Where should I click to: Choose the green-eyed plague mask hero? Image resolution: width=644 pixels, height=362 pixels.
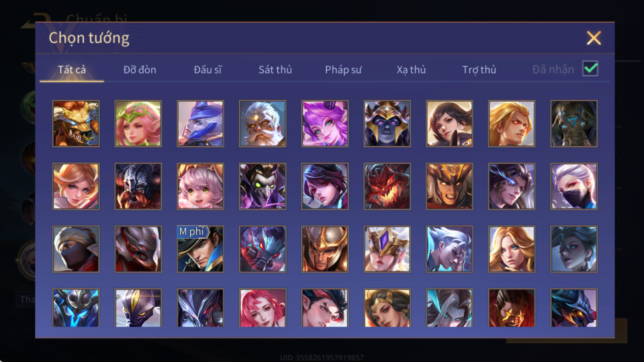tap(263, 186)
